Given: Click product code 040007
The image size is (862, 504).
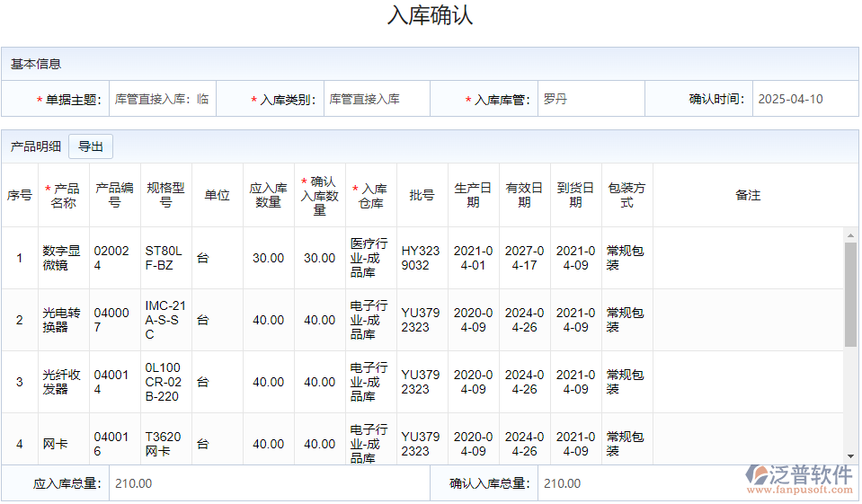Looking at the screenshot, I should coord(114,320).
